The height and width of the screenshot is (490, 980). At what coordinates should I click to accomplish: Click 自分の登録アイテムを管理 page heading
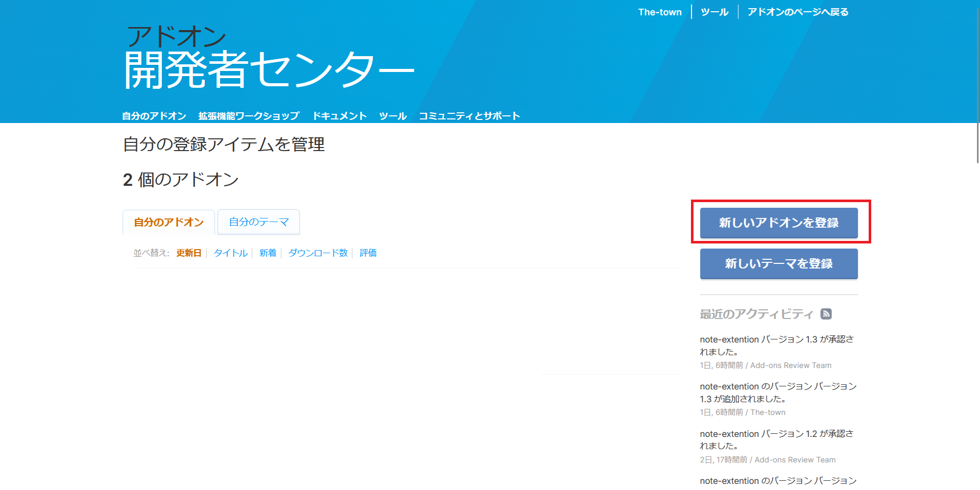tap(224, 144)
